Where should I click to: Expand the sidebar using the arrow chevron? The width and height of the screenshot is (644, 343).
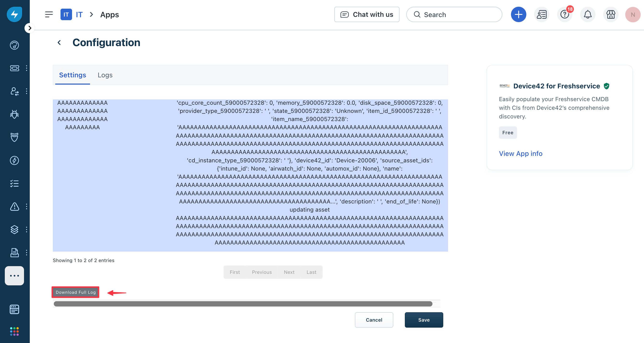pos(30,28)
